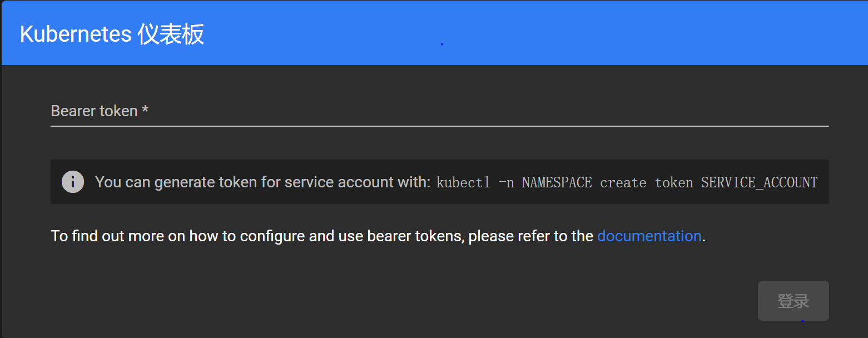Image resolution: width=868 pixels, height=338 pixels.
Task: Focus the Bearer token input field
Action: [x=439, y=111]
